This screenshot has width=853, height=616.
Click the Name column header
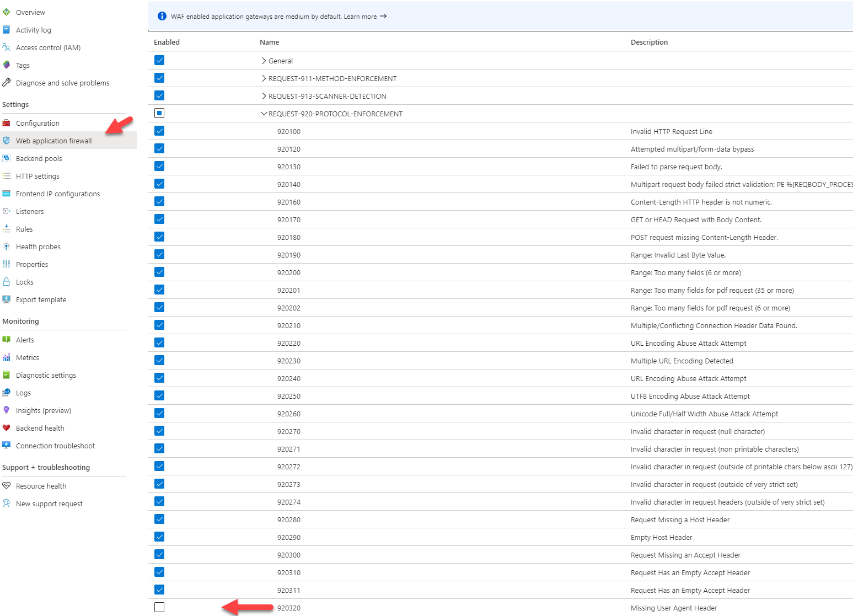tap(269, 42)
